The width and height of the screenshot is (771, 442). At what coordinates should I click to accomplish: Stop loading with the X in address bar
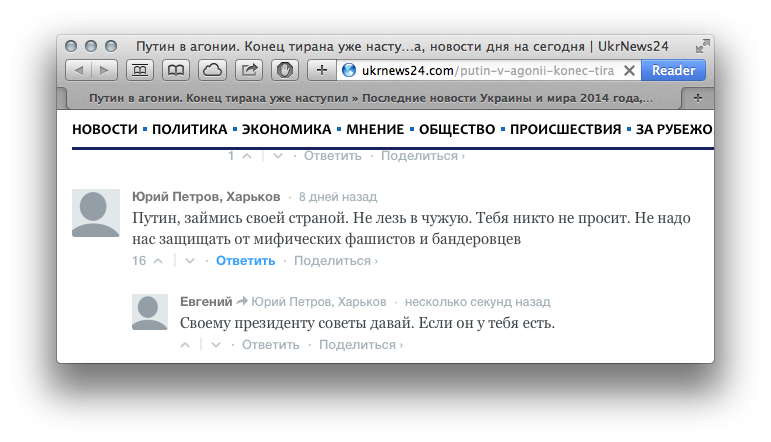[x=629, y=70]
